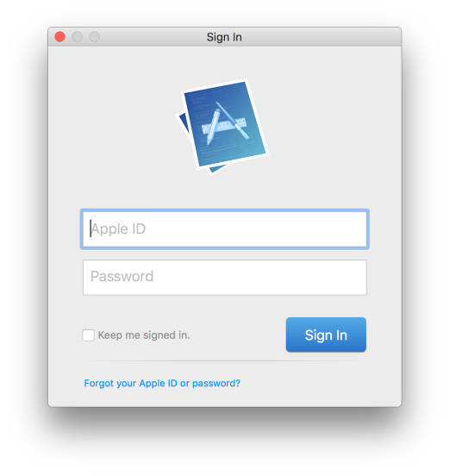Click the "Keep me signed in." label text
450x476 pixels.
pyautogui.click(x=144, y=335)
